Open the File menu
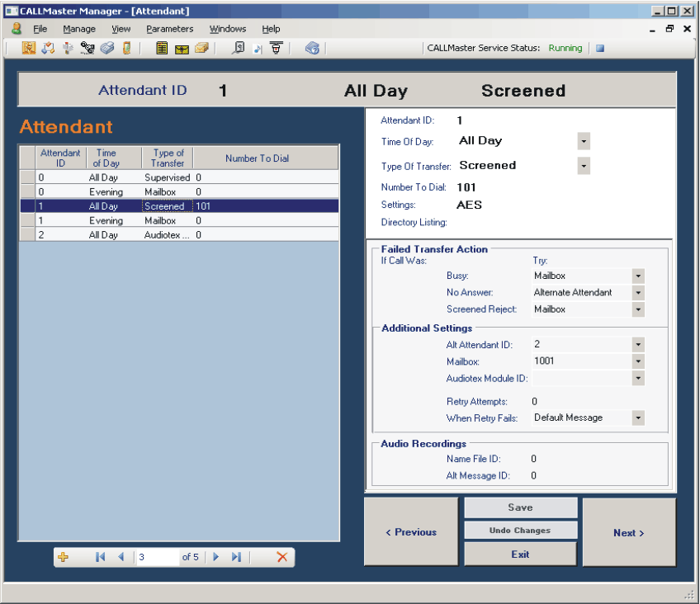The width and height of the screenshot is (700, 604). pos(40,29)
